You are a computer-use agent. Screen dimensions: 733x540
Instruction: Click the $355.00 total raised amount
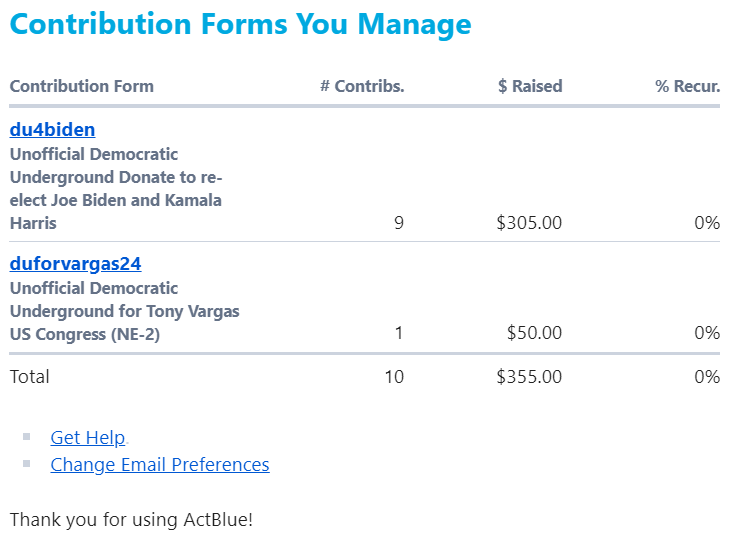pyautogui.click(x=529, y=377)
